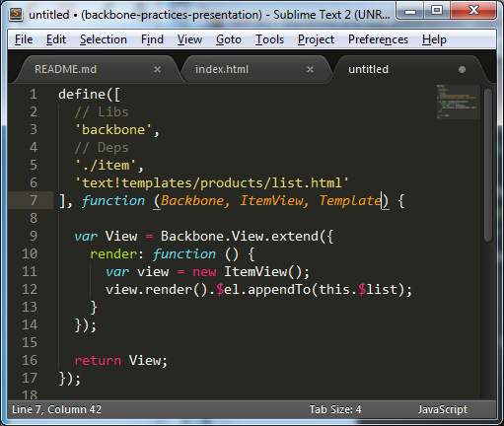The width and height of the screenshot is (504, 426).
Task: Open the Preferences menu
Action: (x=378, y=39)
